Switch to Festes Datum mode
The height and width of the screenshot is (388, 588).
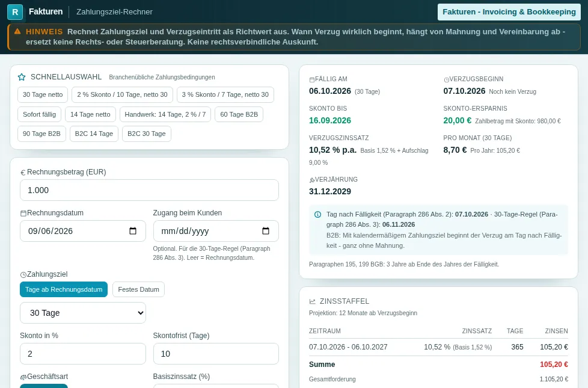point(138,289)
